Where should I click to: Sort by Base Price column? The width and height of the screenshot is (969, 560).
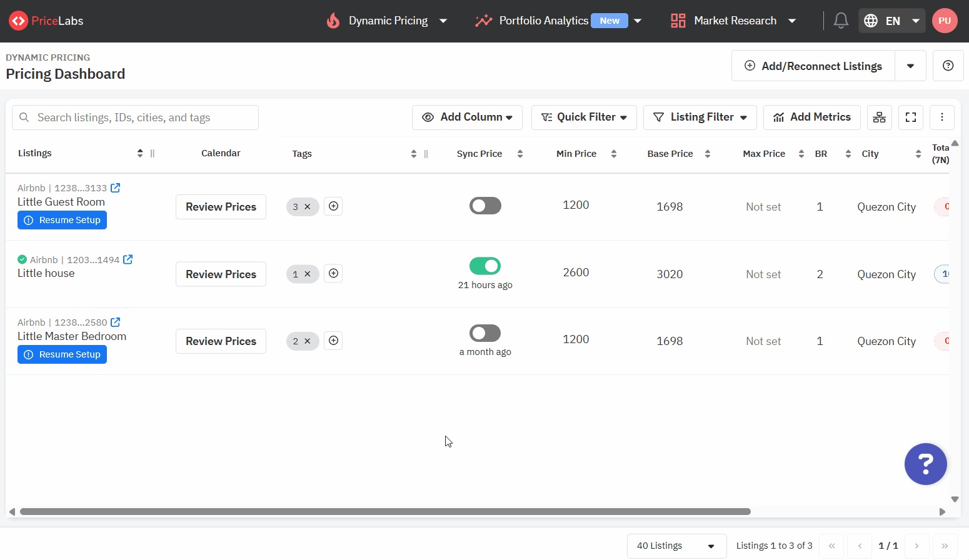pyautogui.click(x=708, y=154)
